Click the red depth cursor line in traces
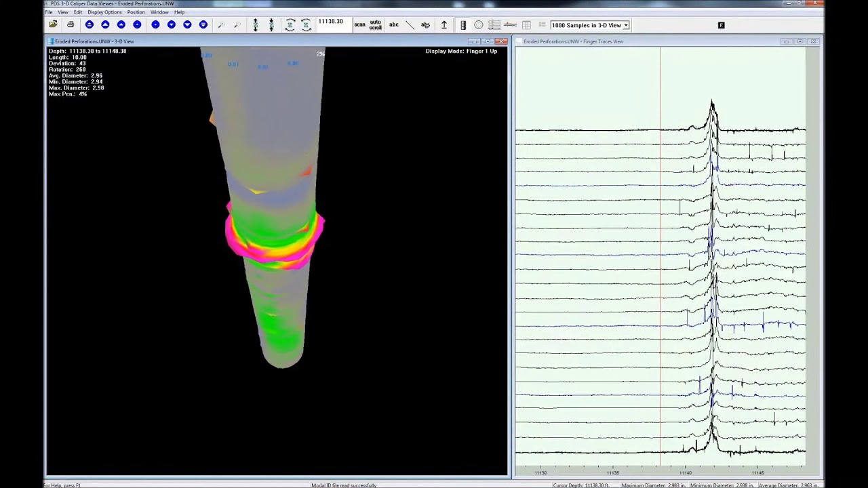This screenshot has width=868, height=488. coord(660,258)
